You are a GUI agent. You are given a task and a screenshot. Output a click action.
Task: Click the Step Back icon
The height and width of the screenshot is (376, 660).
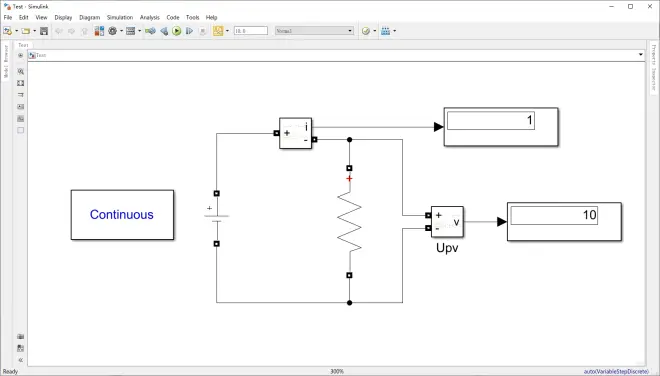(164, 31)
